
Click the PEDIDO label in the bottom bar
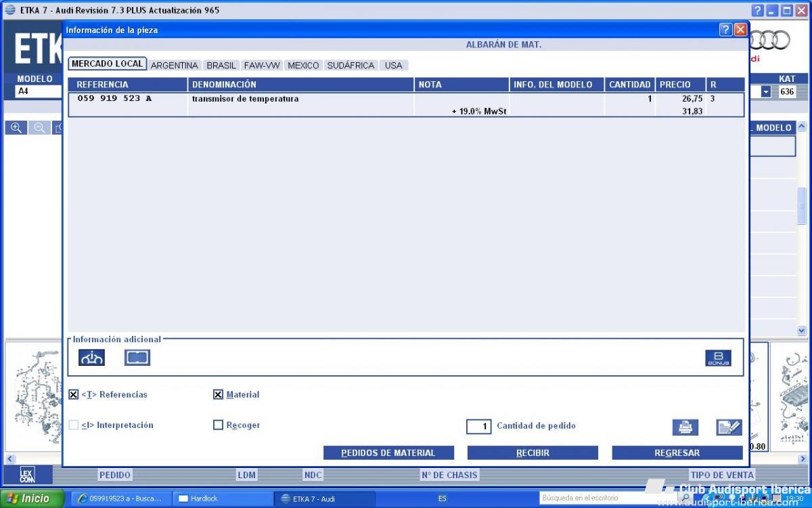point(115,475)
